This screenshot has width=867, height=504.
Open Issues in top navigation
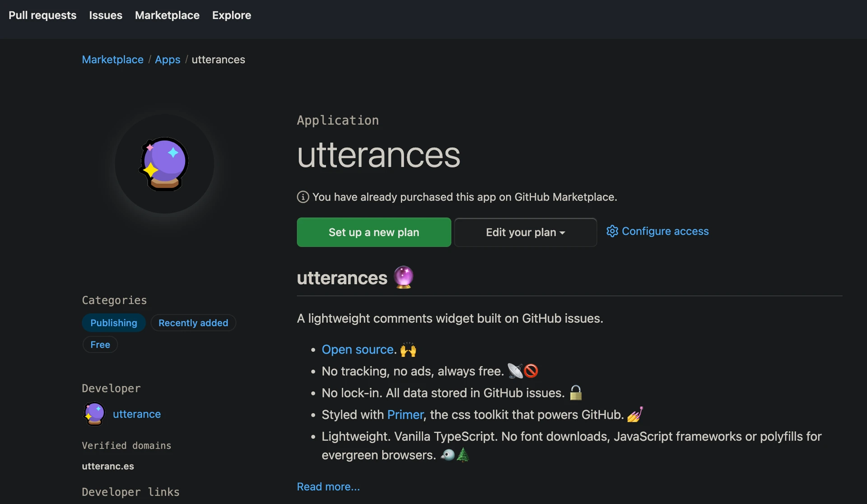click(x=106, y=15)
